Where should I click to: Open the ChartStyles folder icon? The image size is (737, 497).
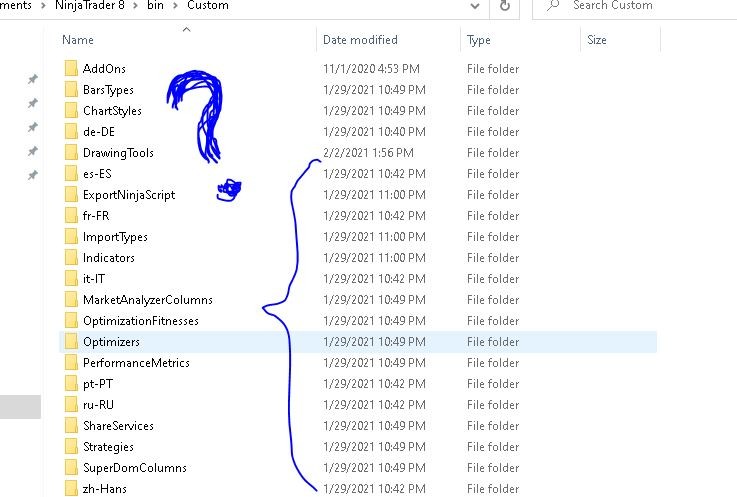click(71, 110)
